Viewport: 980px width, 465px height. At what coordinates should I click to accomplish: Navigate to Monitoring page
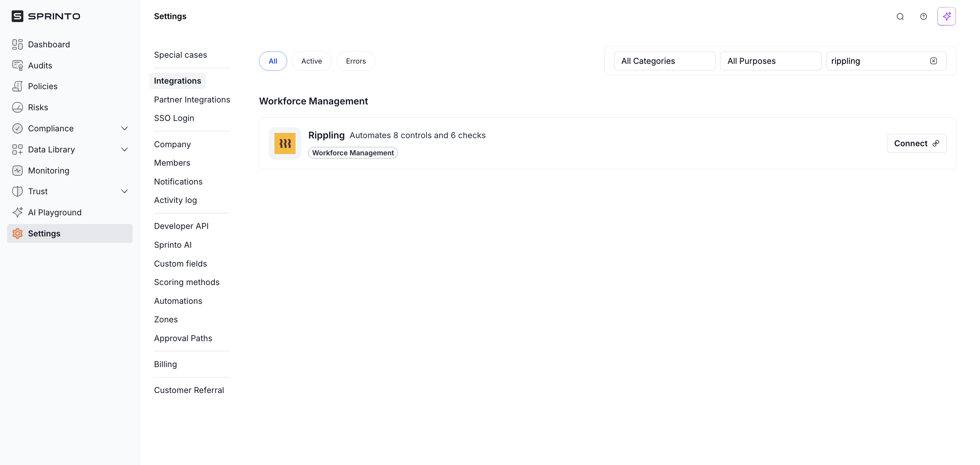pos(49,171)
